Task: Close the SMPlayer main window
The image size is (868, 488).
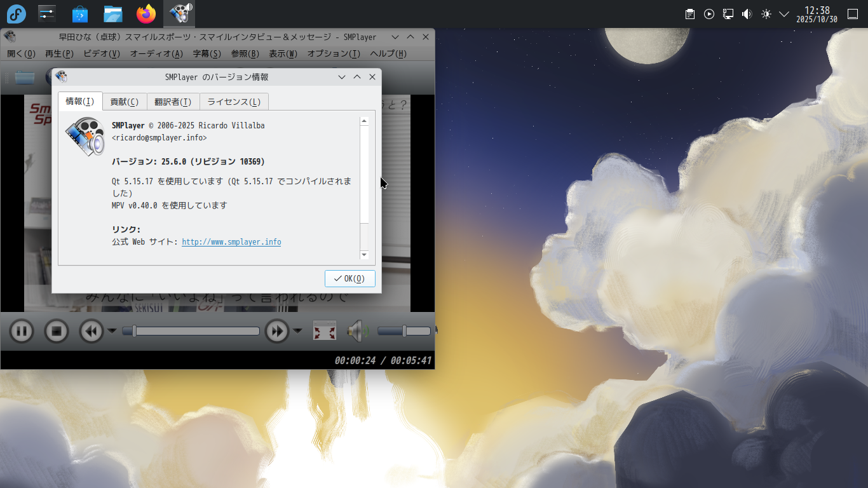Action: click(426, 37)
